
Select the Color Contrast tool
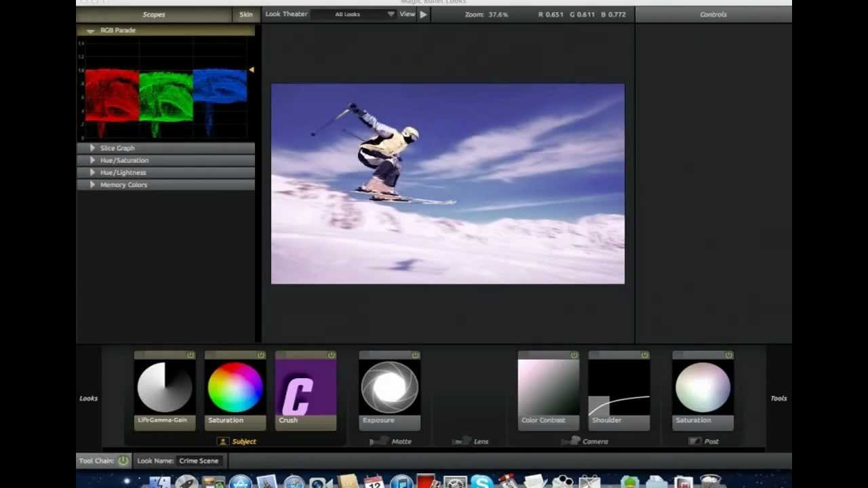(549, 391)
